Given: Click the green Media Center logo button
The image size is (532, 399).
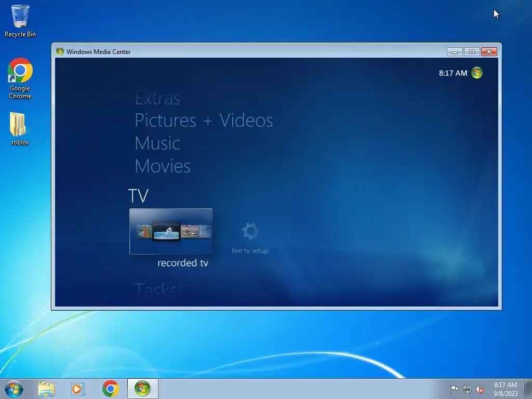Looking at the screenshot, I should click(x=477, y=73).
